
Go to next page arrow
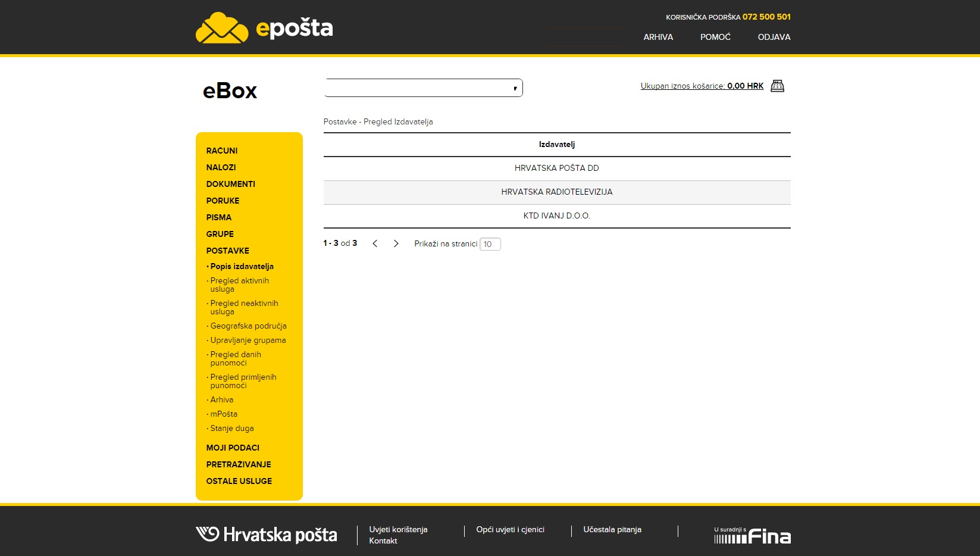tap(396, 243)
